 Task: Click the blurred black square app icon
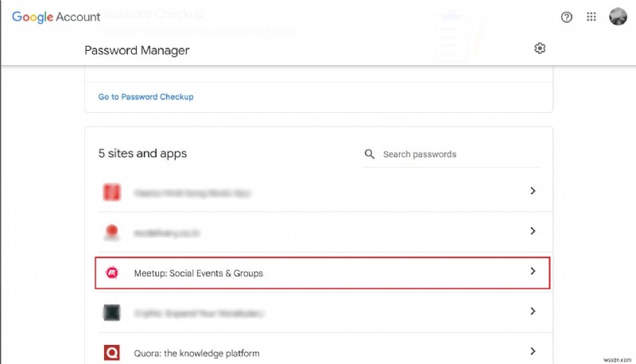tap(112, 312)
